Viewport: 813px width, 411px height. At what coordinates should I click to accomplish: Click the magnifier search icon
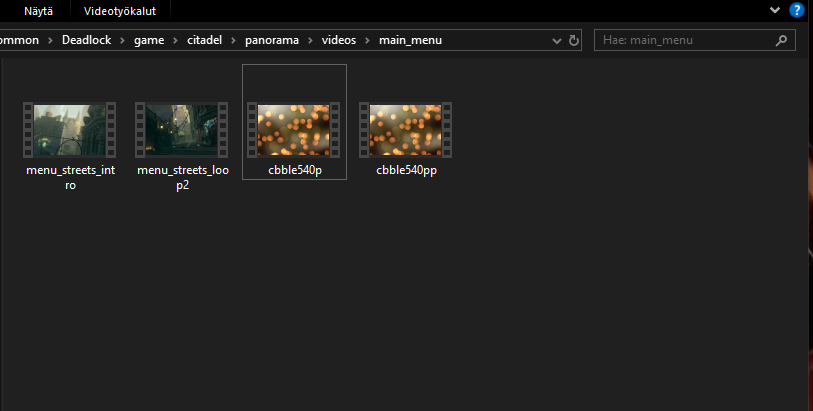tap(781, 40)
